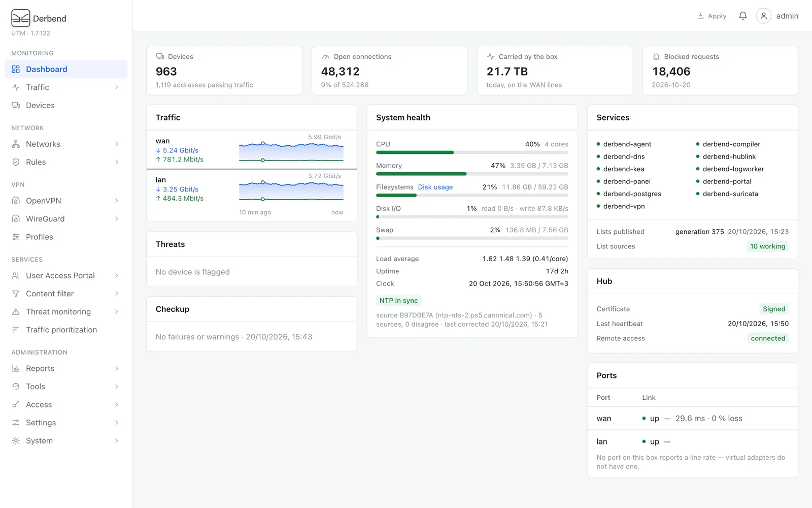
Task: Click the User Access Portal people icon
Action: [x=16, y=275]
